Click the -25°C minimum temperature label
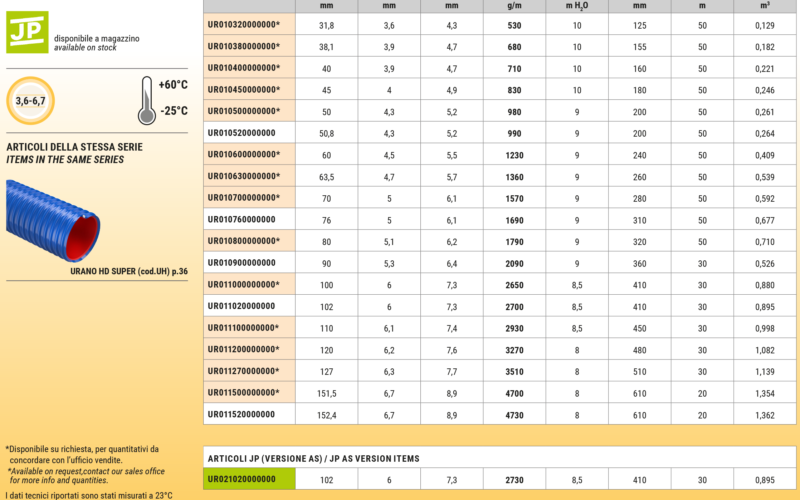The height and width of the screenshot is (500, 800). [x=172, y=111]
